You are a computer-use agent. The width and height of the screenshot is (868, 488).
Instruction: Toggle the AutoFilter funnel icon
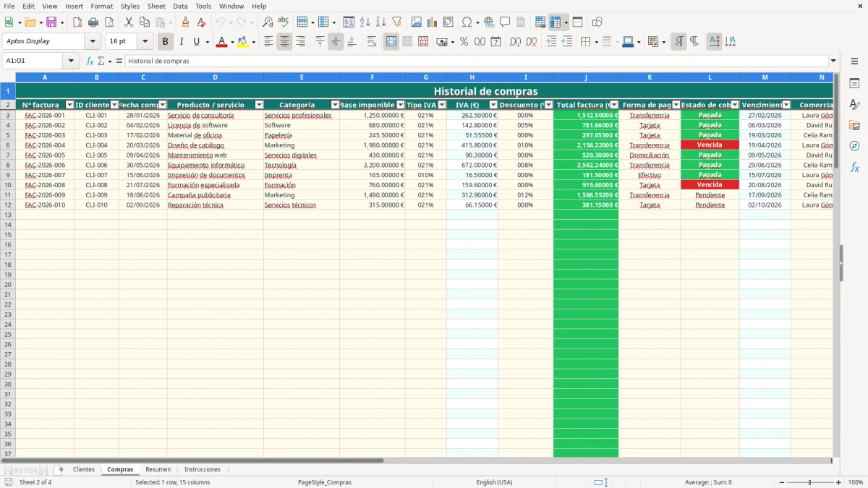[397, 22]
